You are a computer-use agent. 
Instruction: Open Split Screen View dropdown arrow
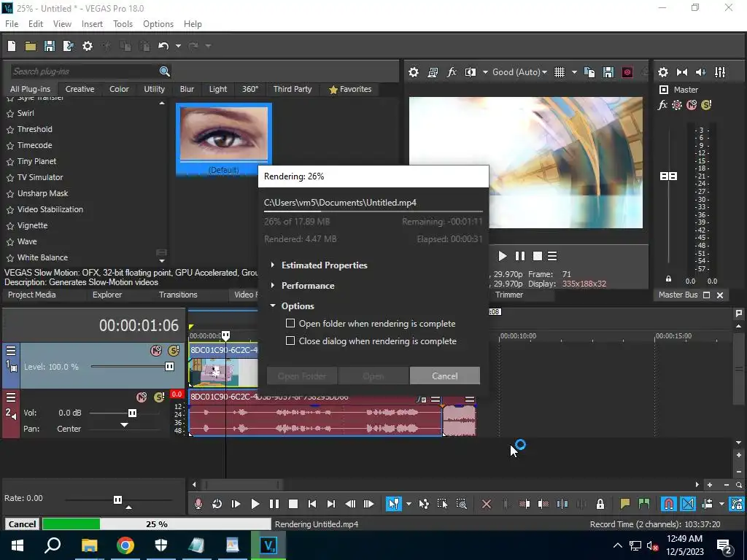pyautogui.click(x=485, y=72)
